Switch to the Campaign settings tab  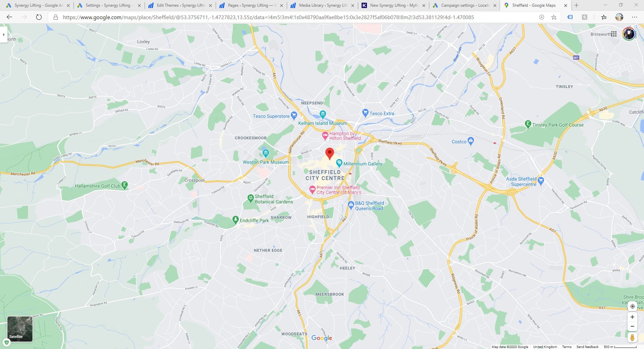465,5
